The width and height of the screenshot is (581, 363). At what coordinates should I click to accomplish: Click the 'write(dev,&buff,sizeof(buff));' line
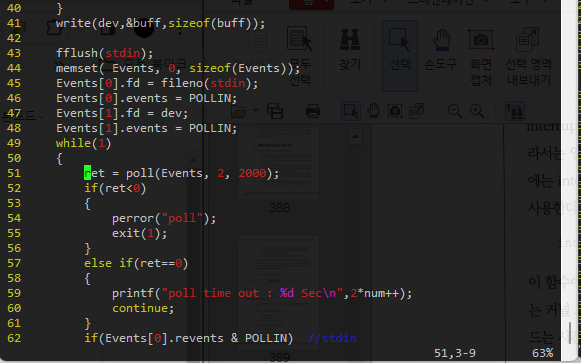pyautogui.click(x=160, y=23)
